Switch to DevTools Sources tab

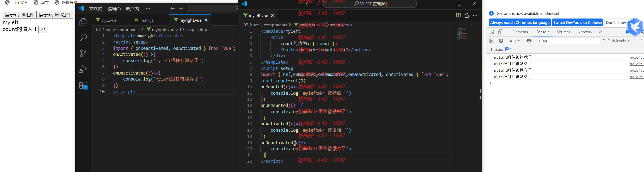(563, 32)
